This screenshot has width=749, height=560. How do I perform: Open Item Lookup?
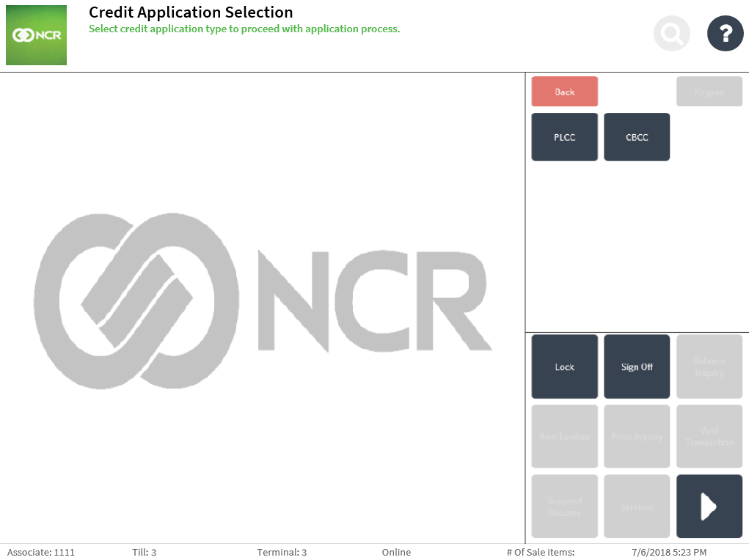564,437
